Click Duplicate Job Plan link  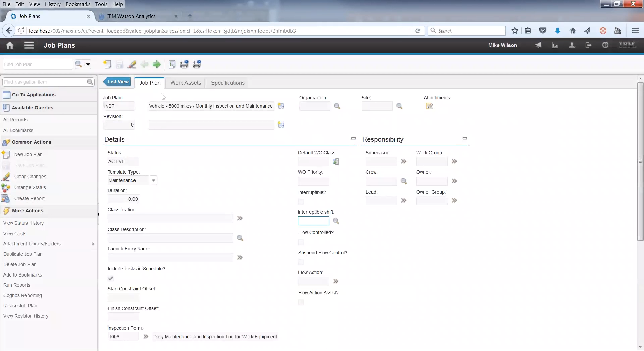[x=23, y=254]
